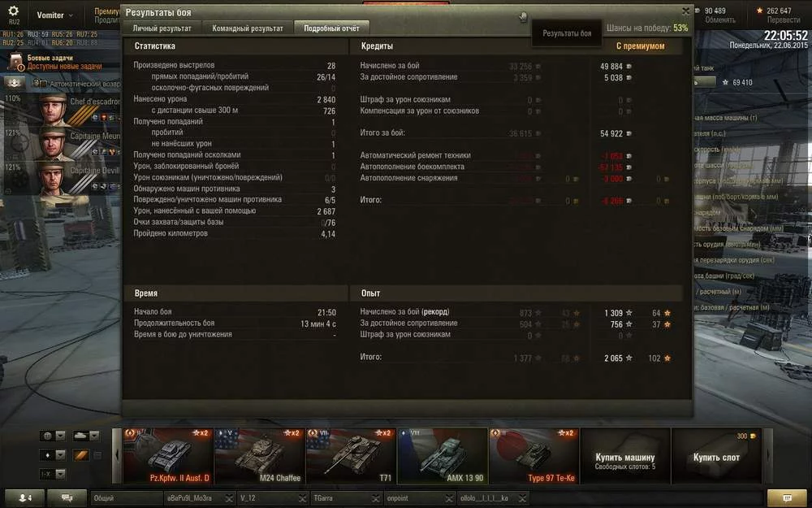Screen dimensions: 812x508
Task: Open vehicle type filter dropdown with tank icon
Action: [x=86, y=436]
